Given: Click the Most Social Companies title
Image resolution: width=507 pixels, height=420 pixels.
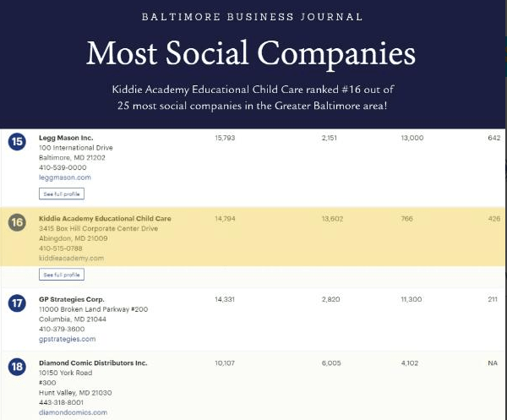Looking at the screenshot, I should 251,54.
